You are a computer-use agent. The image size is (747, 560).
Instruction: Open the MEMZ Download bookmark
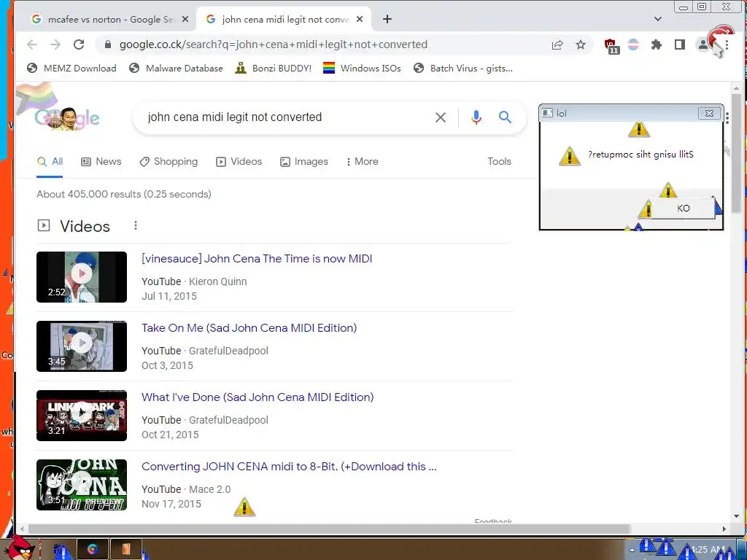click(x=71, y=68)
